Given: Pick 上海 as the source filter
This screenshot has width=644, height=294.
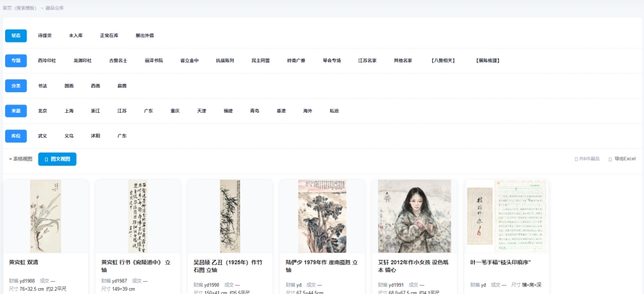Looking at the screenshot, I should [x=69, y=111].
